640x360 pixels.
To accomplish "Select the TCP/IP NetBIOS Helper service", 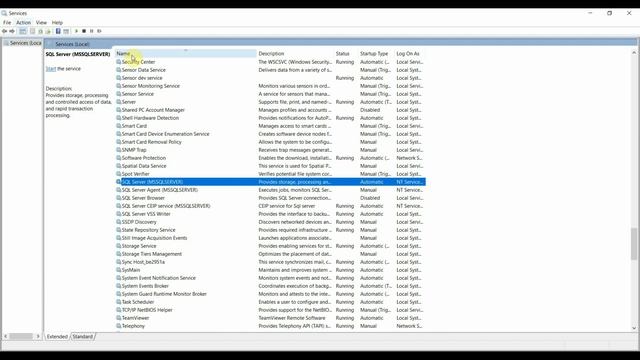I will tap(147, 310).
